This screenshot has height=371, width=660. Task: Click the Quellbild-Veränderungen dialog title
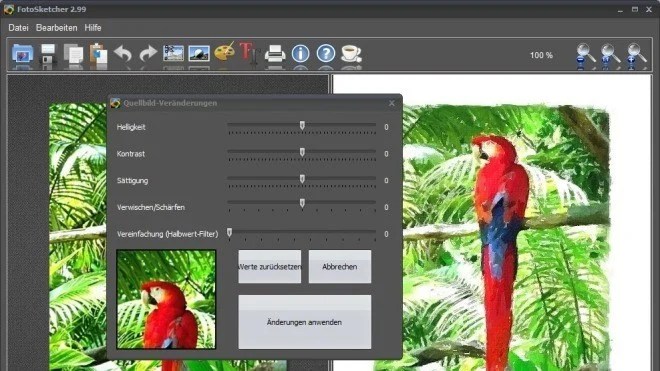(x=170, y=103)
